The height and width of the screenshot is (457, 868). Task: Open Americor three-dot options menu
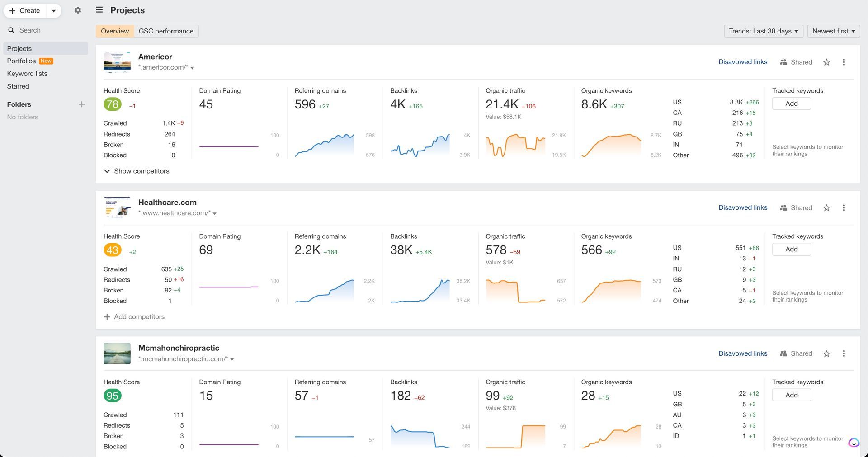tap(844, 62)
